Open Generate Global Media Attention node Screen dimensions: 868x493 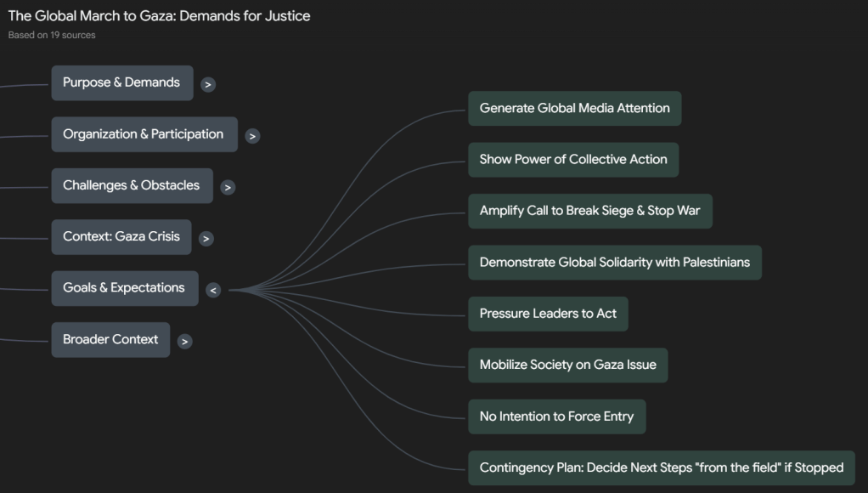[x=574, y=109]
